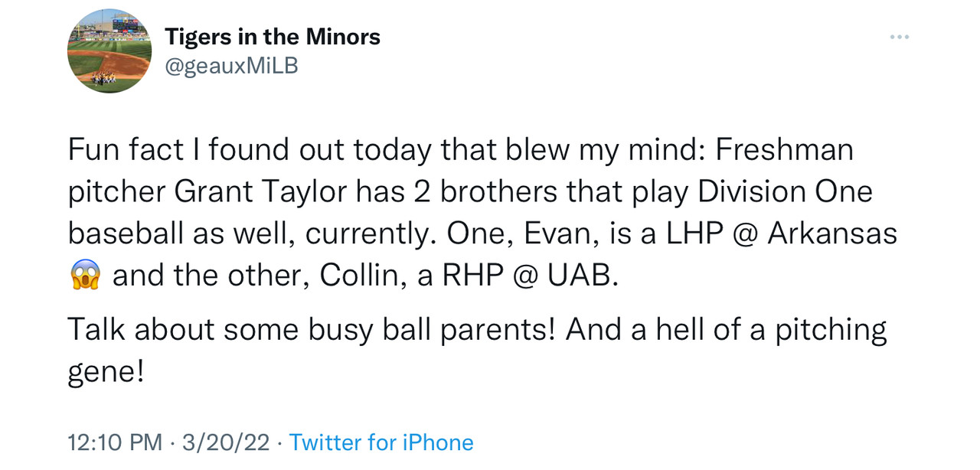
Task: Open the Twitter for iPhone source link
Action: (x=381, y=442)
